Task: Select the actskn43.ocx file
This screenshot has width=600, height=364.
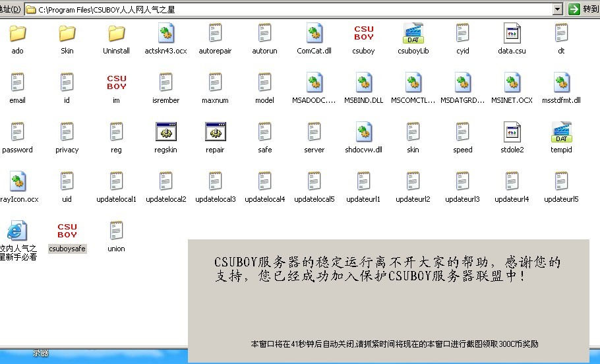Action: click(165, 34)
